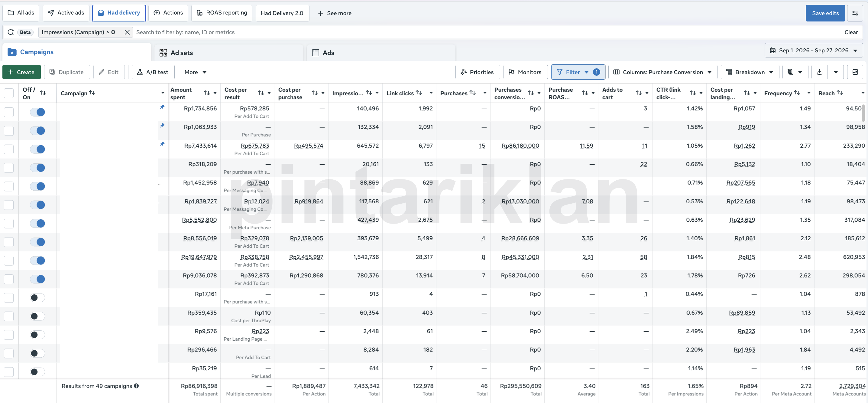Tick the checkbox for the Rp1,734,856 row
The width and height of the screenshot is (868, 403).
[x=9, y=112]
